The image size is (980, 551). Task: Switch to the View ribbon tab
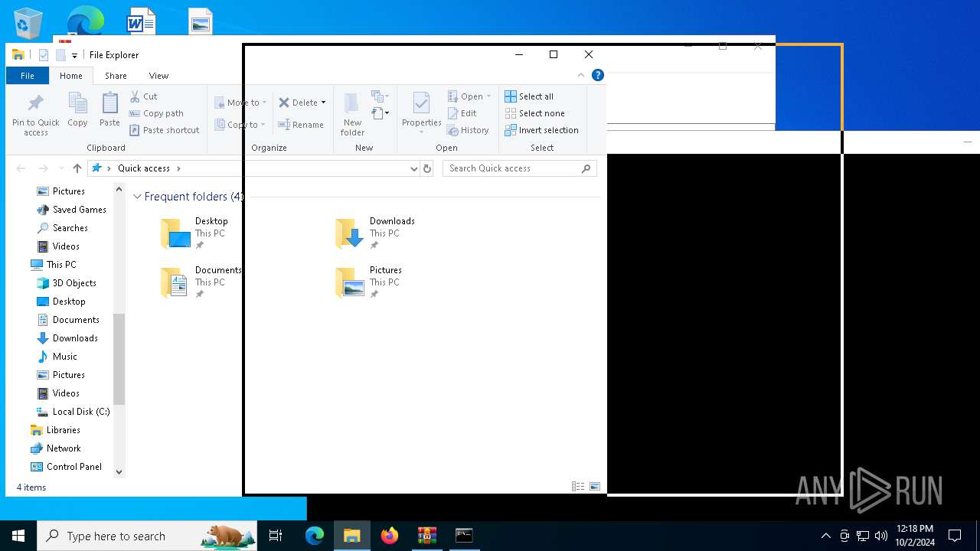158,76
